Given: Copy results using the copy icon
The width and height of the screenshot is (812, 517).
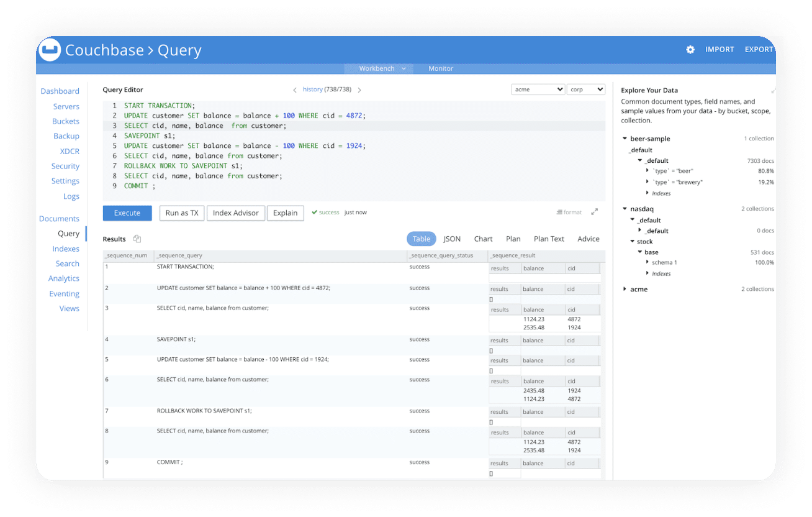Looking at the screenshot, I should 136,238.
